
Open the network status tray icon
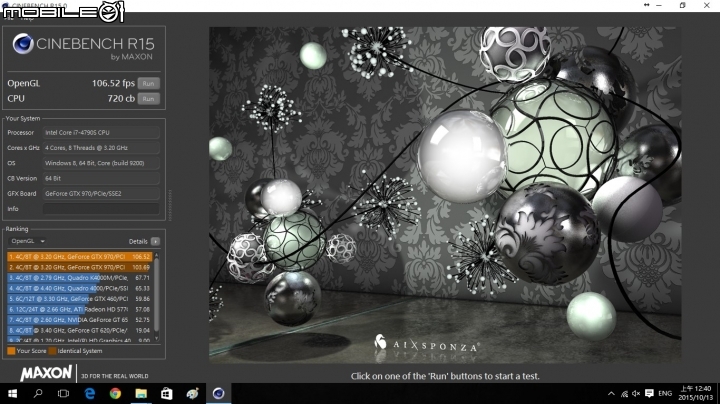pyautogui.click(x=624, y=393)
